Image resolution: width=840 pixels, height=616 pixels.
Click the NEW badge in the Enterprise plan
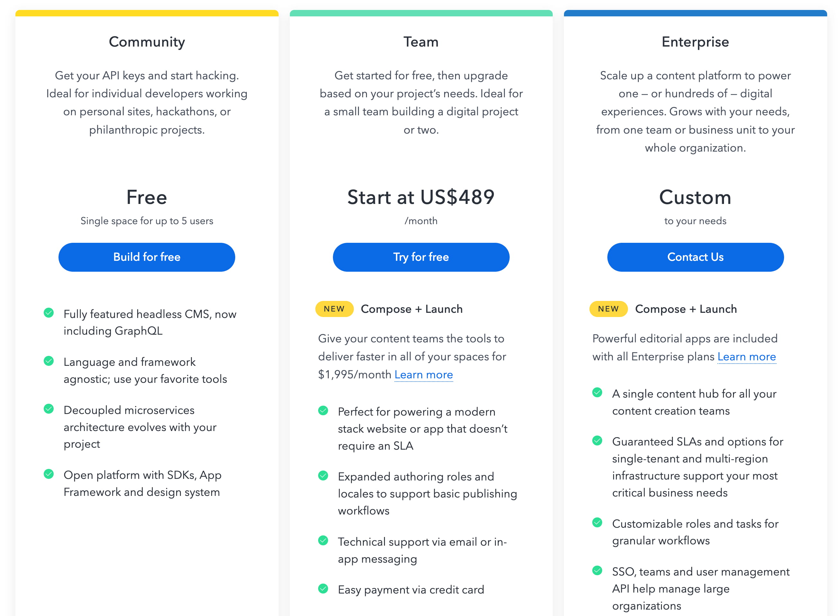point(608,309)
